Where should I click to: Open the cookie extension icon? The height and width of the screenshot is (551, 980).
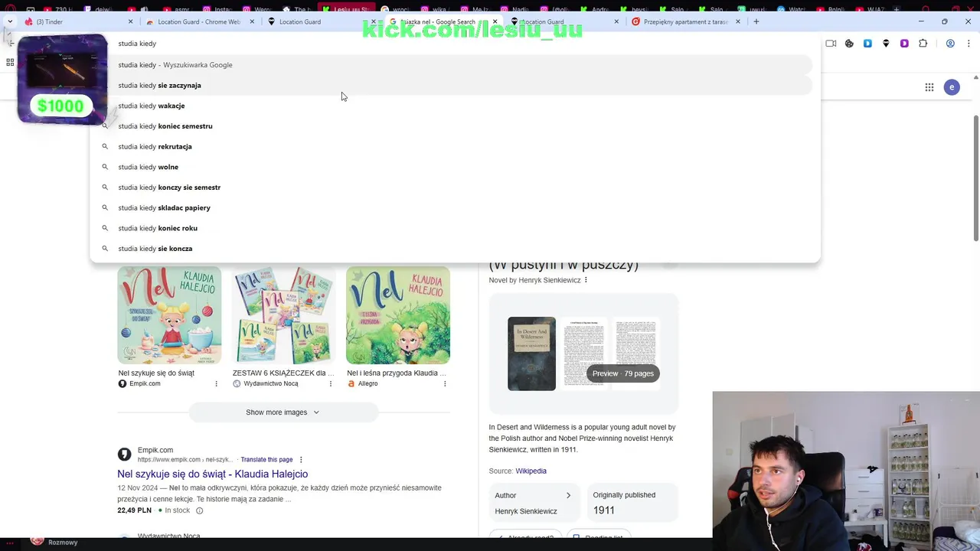click(x=849, y=44)
